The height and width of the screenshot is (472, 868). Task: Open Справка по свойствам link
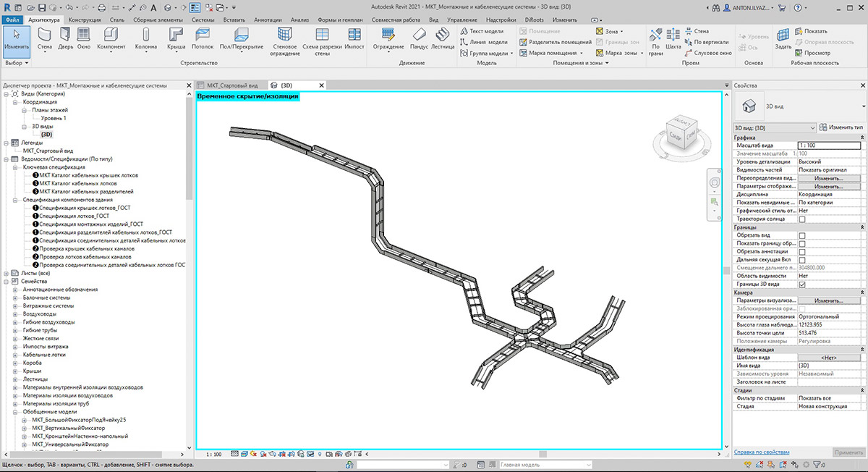pos(762,452)
